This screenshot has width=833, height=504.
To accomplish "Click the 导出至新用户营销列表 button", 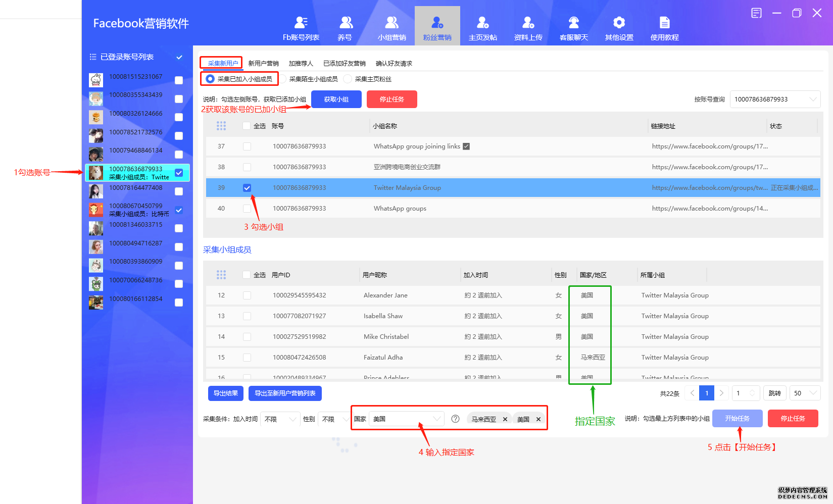I will (285, 393).
